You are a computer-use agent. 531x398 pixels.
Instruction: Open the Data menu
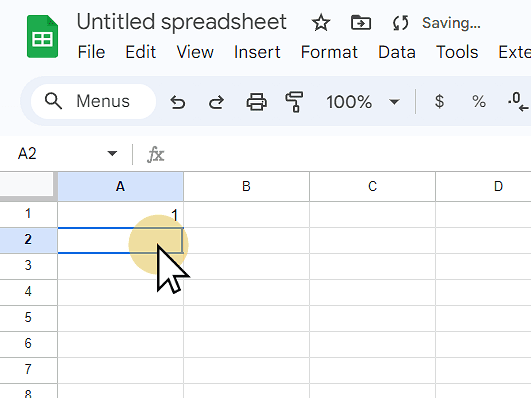coord(397,52)
